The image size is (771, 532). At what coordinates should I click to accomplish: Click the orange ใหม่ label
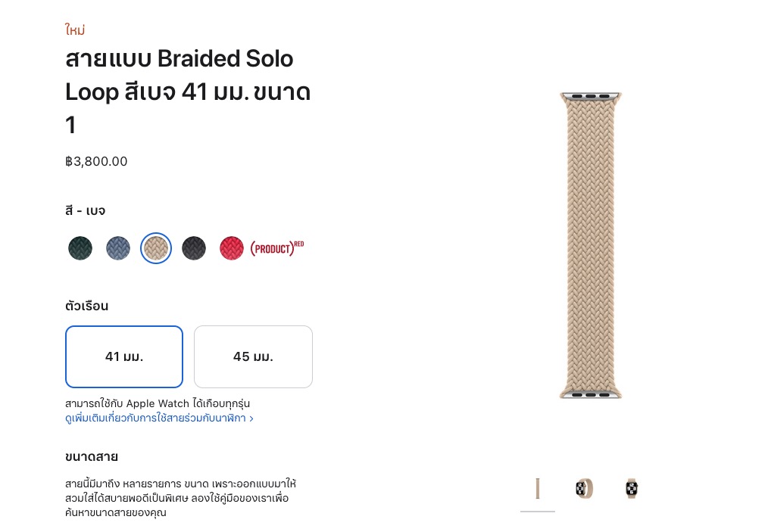point(75,30)
